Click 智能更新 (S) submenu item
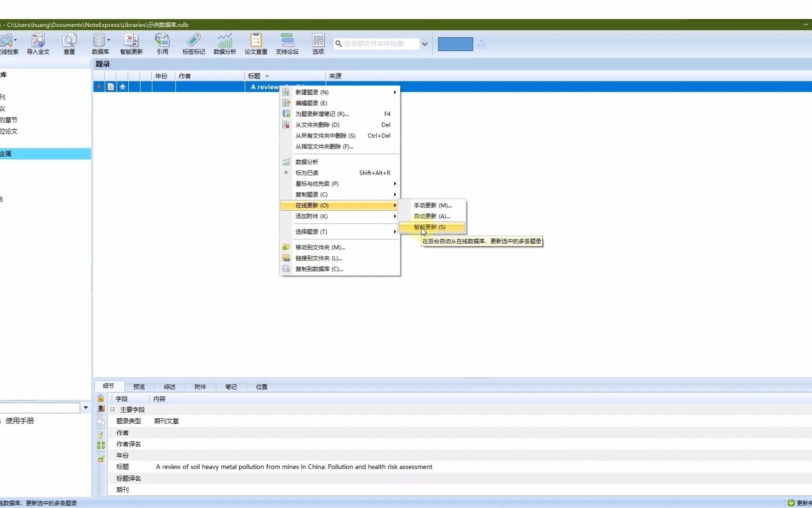Screen dimensions: 812x508 432,227
